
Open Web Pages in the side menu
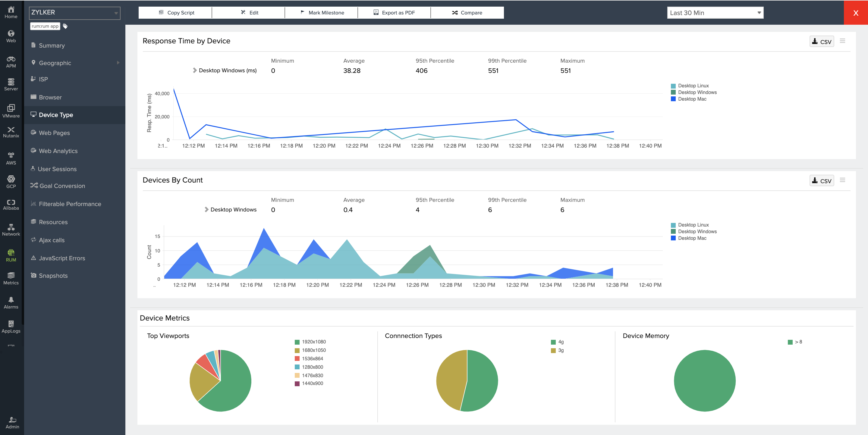pos(54,133)
